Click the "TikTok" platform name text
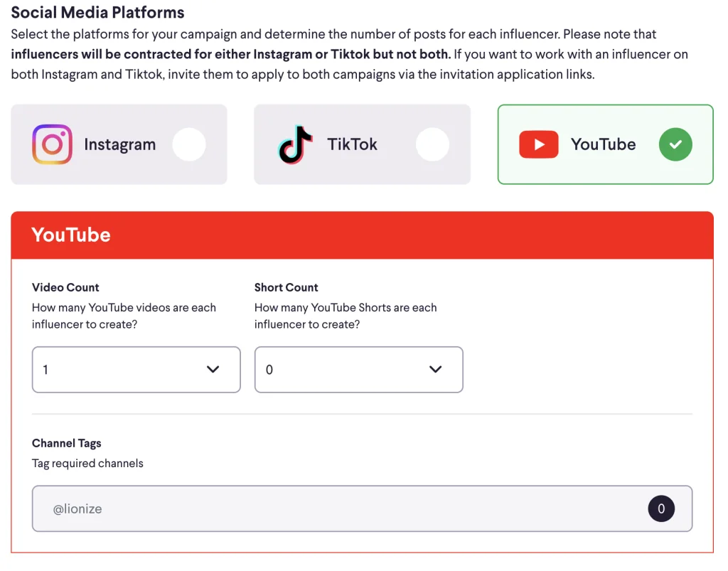 pos(352,145)
